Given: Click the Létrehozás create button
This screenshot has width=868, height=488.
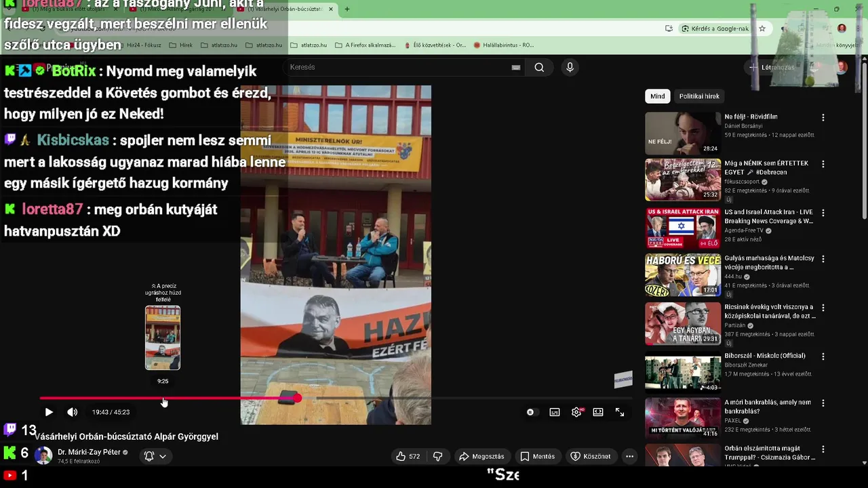Looking at the screenshot, I should (772, 67).
